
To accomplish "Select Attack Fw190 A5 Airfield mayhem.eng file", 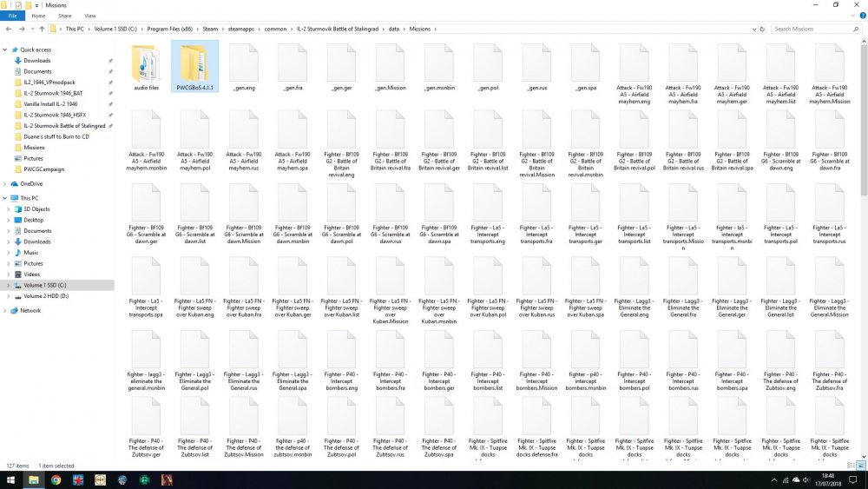I will tap(635, 74).
